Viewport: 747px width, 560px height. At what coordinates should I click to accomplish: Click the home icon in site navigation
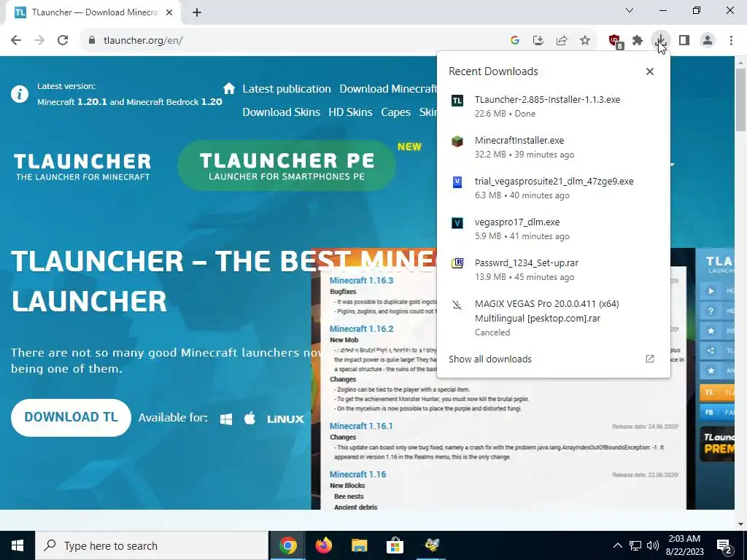pos(229,88)
